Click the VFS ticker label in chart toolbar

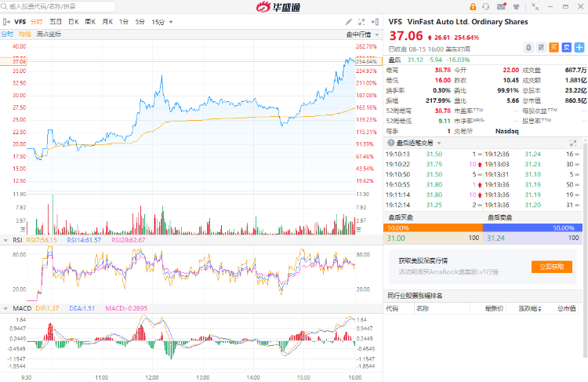click(x=20, y=22)
